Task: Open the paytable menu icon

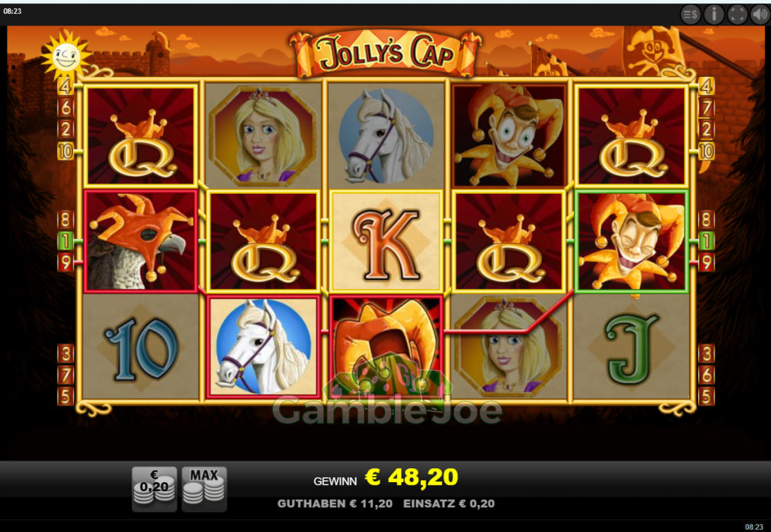Action: 691,15
